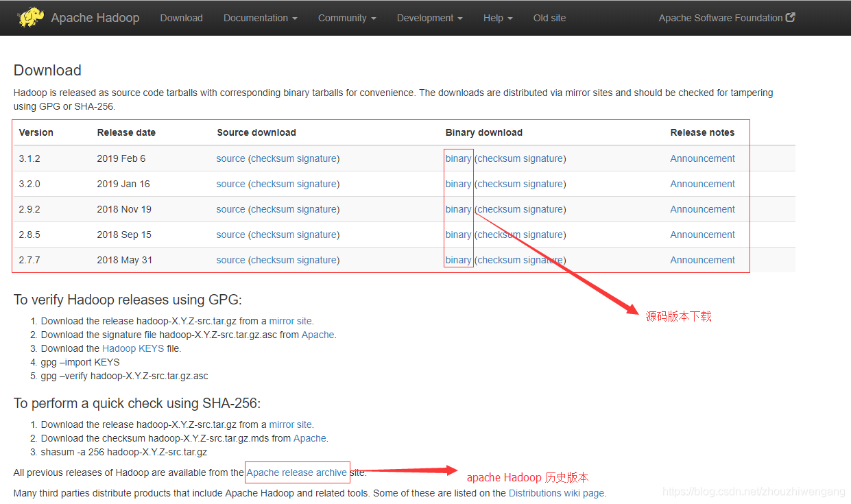Open source signature for version 3.2.0
This screenshot has height=504, width=851.
[x=317, y=184]
